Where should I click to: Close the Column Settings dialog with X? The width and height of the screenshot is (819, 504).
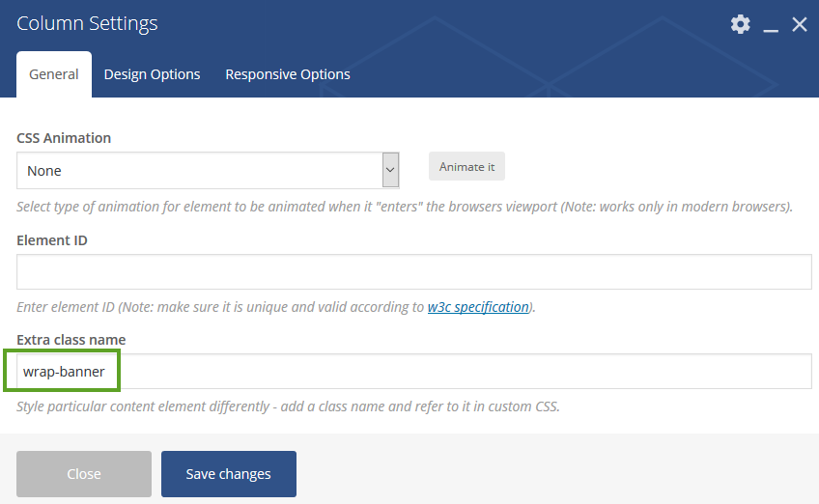pyautogui.click(x=799, y=24)
